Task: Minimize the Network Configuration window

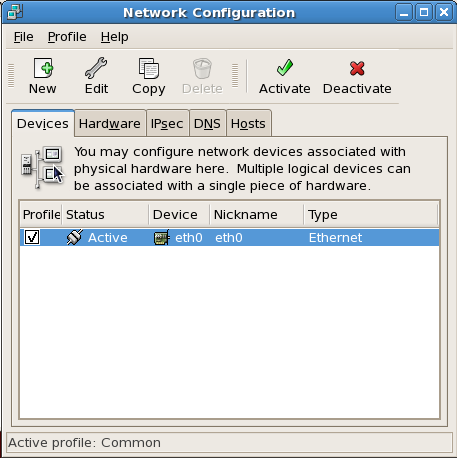Action: pyautogui.click(x=404, y=13)
